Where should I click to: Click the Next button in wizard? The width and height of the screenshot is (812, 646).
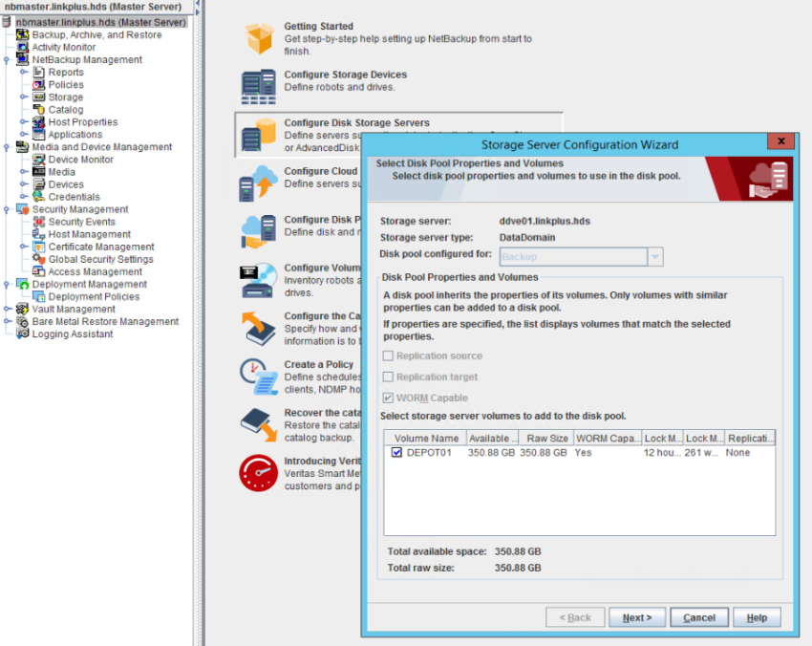637,617
